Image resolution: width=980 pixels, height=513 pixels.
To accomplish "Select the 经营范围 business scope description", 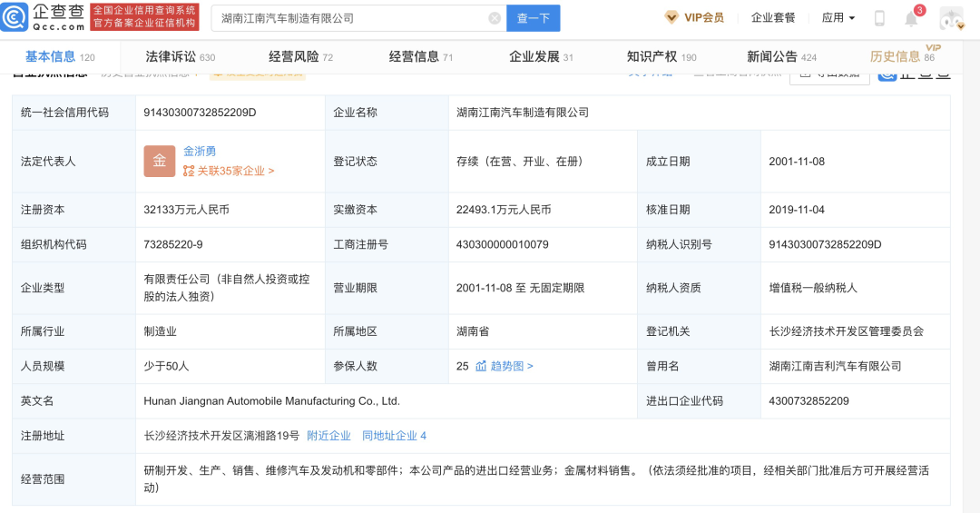I will [x=536, y=478].
